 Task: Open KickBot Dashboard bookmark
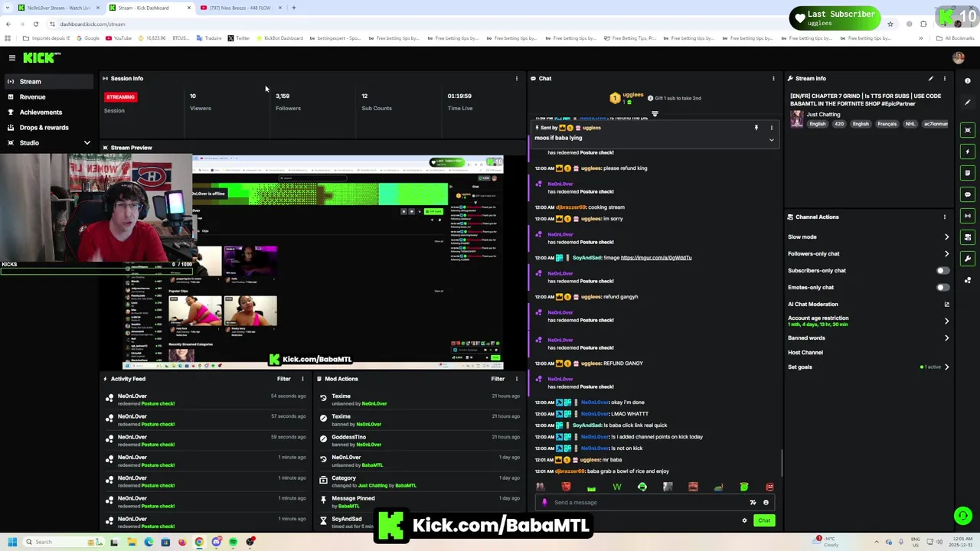pyautogui.click(x=279, y=38)
